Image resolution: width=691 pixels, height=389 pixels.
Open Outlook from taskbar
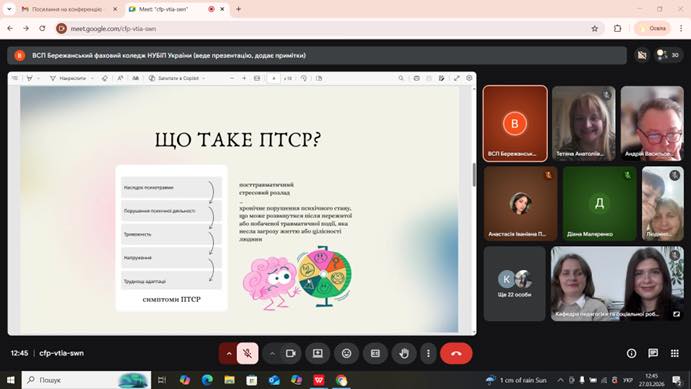coord(274,380)
